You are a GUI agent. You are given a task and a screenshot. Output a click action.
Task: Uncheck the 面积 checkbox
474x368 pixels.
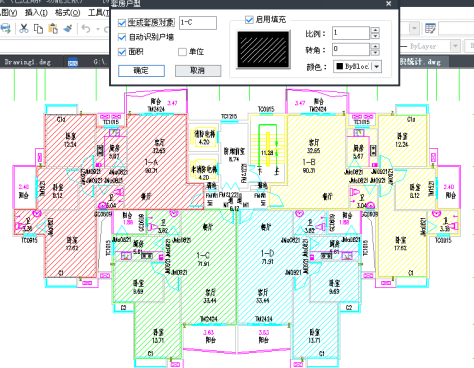click(122, 52)
